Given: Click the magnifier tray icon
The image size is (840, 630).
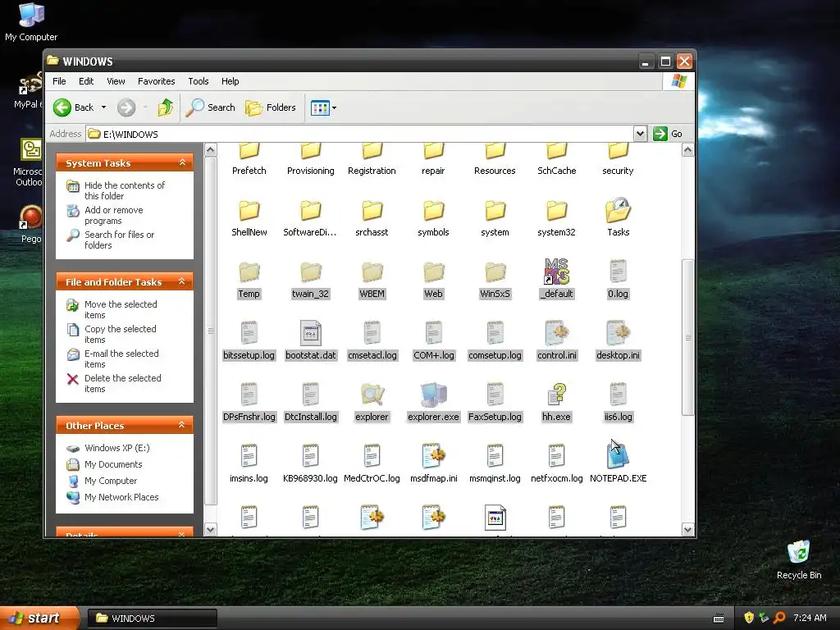Looking at the screenshot, I should (779, 619).
